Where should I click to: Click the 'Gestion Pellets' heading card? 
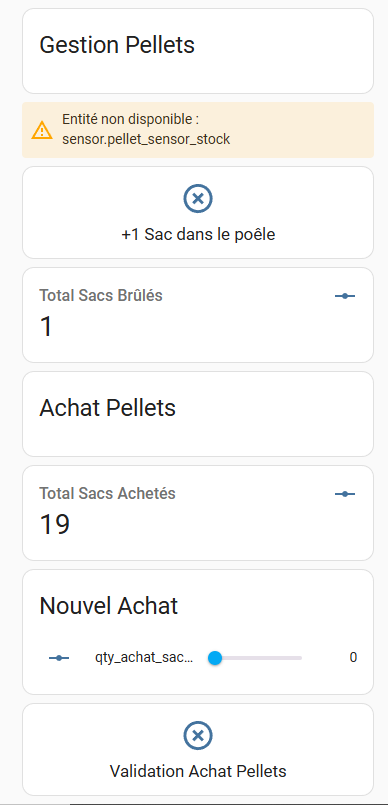pos(198,51)
